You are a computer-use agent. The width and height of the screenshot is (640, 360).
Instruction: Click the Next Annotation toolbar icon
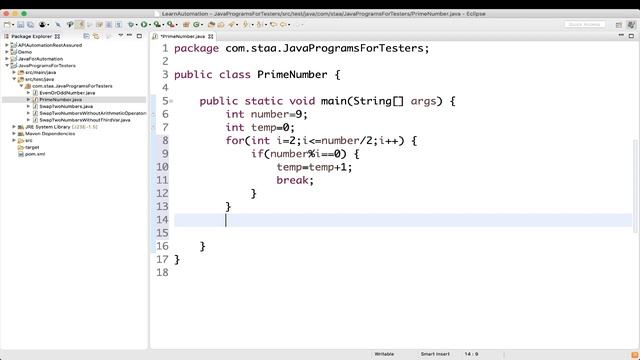(x=246, y=24)
